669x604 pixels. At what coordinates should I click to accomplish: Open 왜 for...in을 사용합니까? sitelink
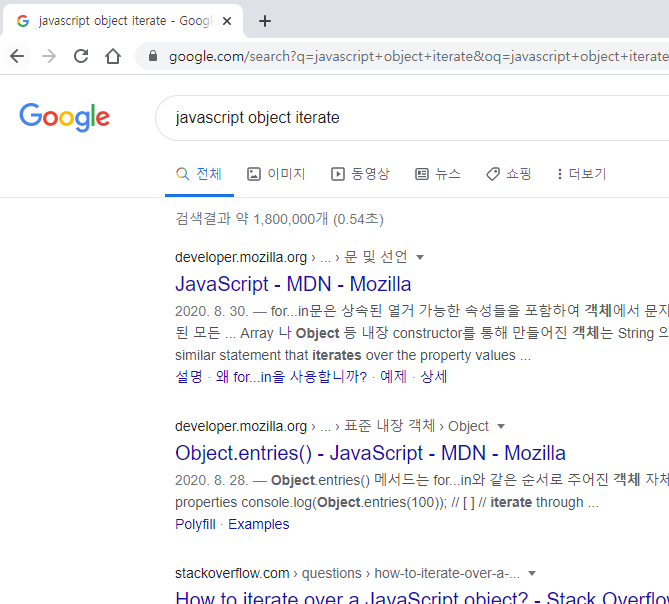291,377
